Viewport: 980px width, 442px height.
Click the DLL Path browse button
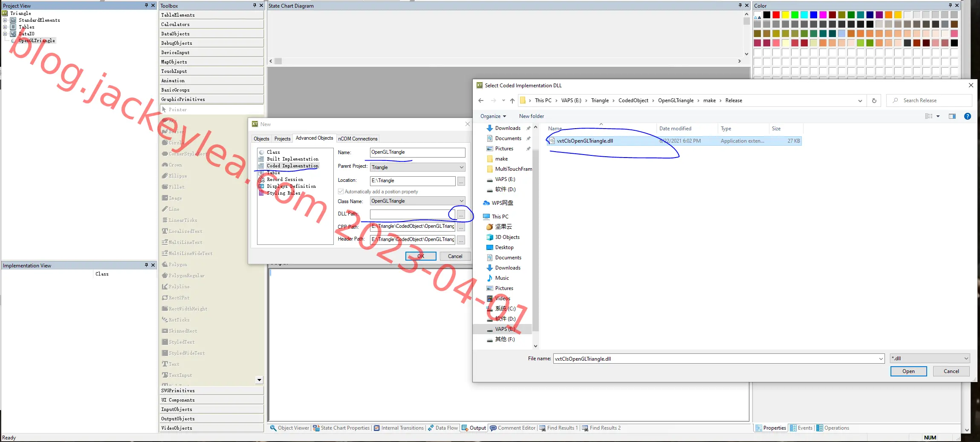461,215
